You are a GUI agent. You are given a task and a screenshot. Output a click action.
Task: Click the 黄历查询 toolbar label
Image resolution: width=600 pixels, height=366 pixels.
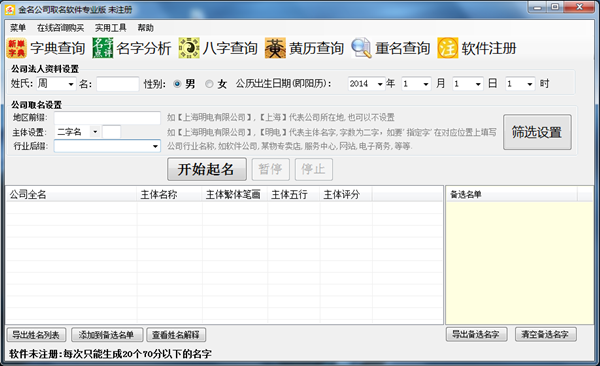click(x=316, y=48)
